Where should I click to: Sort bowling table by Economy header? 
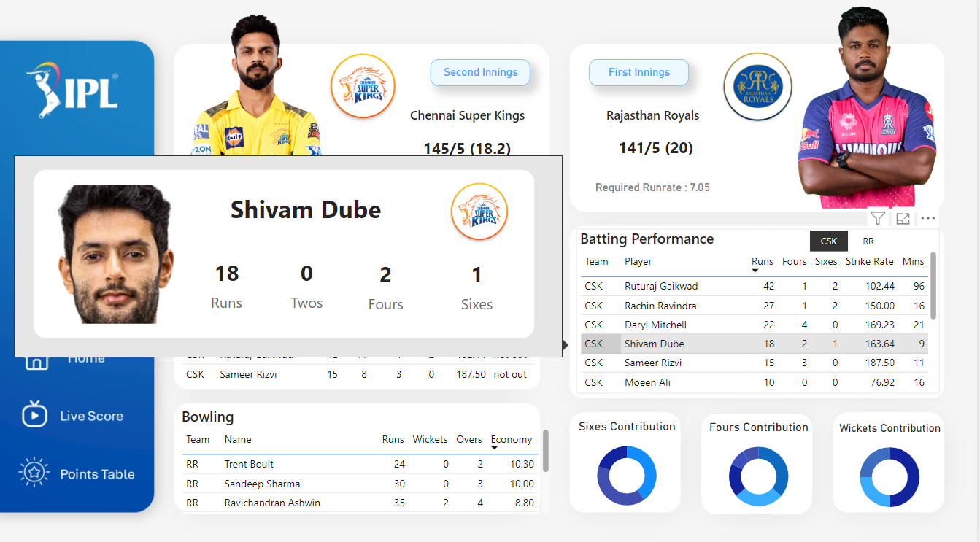(511, 439)
